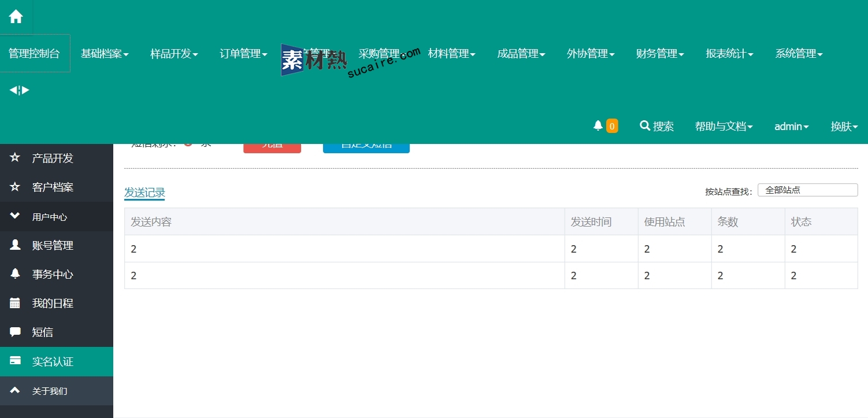This screenshot has width=868, height=418.
Task: Open the 外协管理 dropdown menu
Action: click(591, 54)
